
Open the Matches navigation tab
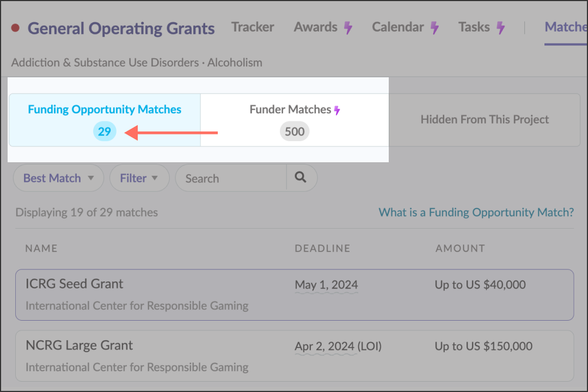pyautogui.click(x=566, y=26)
